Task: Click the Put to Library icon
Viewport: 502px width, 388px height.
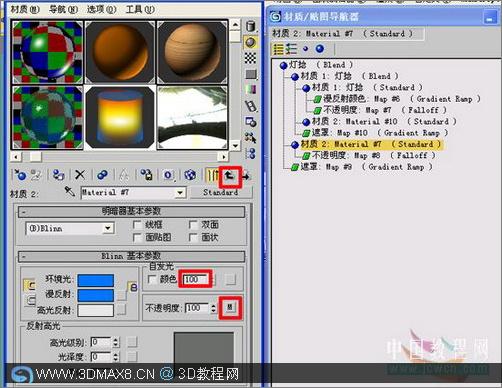Action: tap(146, 175)
